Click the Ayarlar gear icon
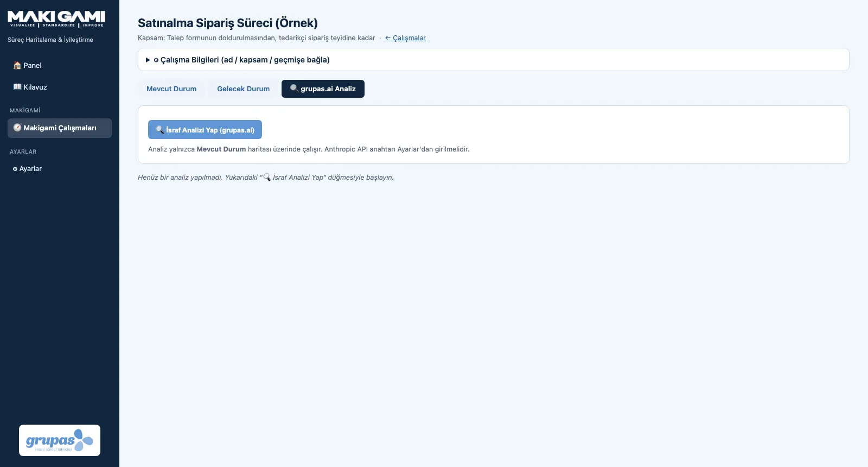Viewport: 868px width, 467px height. pyautogui.click(x=15, y=169)
